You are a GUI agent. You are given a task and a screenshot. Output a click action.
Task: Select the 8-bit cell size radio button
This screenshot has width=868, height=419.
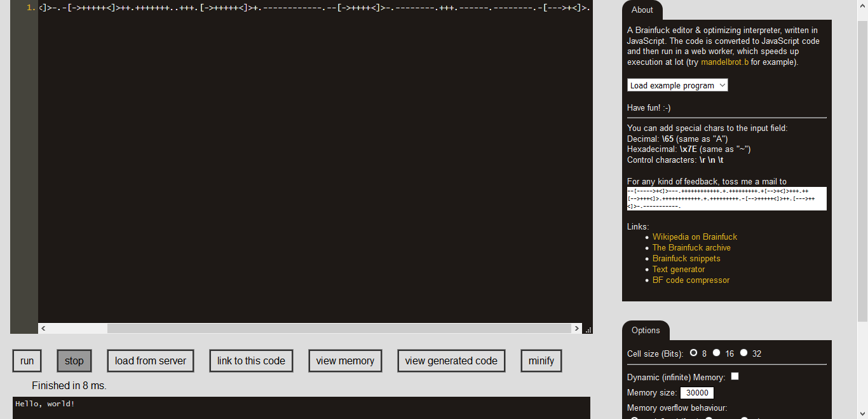tap(694, 353)
